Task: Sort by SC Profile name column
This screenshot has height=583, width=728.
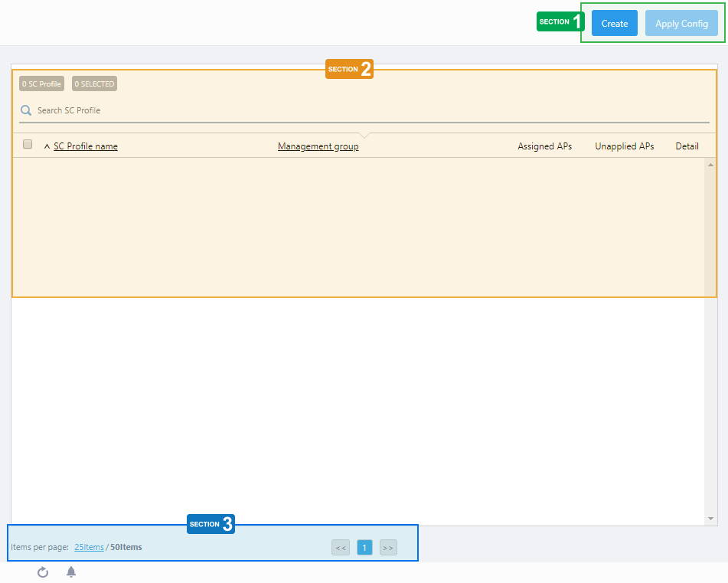Action: tap(86, 146)
